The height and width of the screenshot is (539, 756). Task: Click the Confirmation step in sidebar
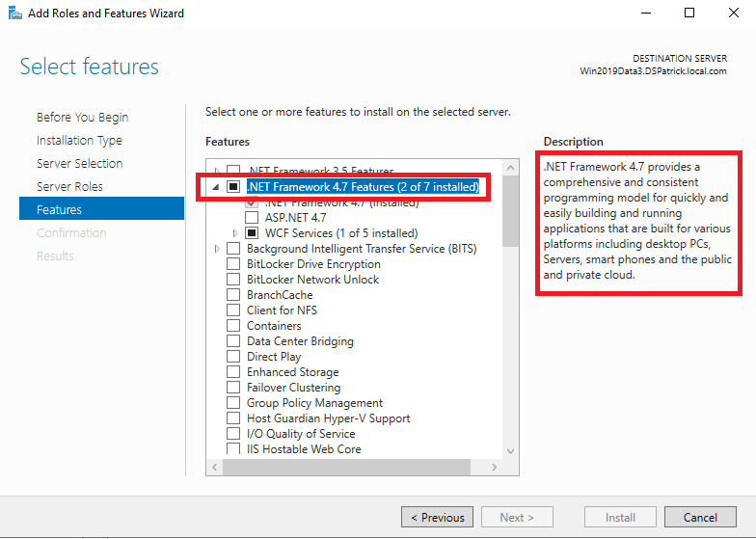pyautogui.click(x=71, y=233)
